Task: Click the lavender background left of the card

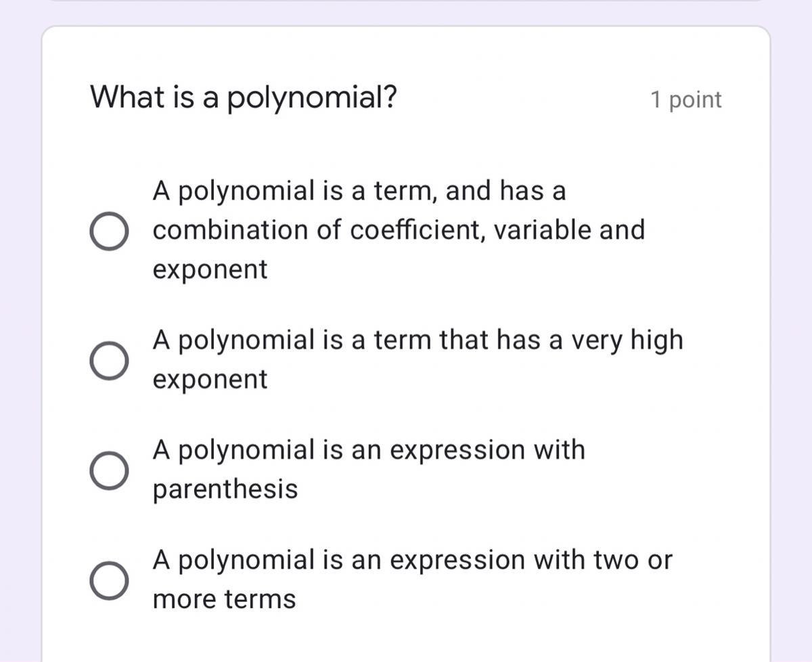Action: (x=20, y=338)
